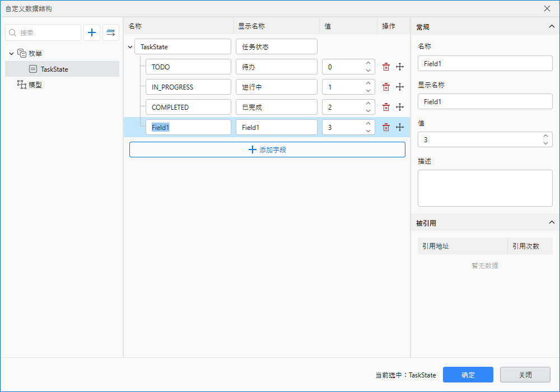This screenshot has height=392, width=560.
Task: Select the 模型 tree node
Action: pyautogui.click(x=35, y=85)
